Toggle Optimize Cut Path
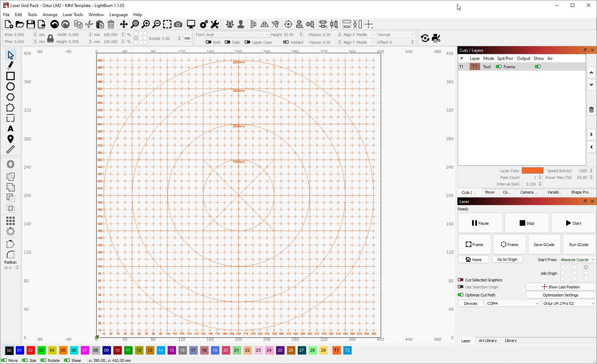The height and width of the screenshot is (364, 597). 460,295
